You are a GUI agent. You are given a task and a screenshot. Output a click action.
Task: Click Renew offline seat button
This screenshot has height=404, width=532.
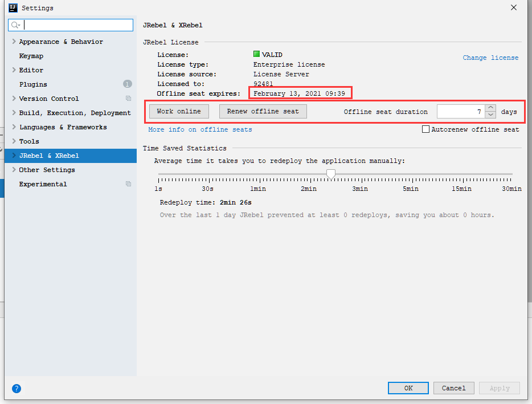pyautogui.click(x=263, y=111)
